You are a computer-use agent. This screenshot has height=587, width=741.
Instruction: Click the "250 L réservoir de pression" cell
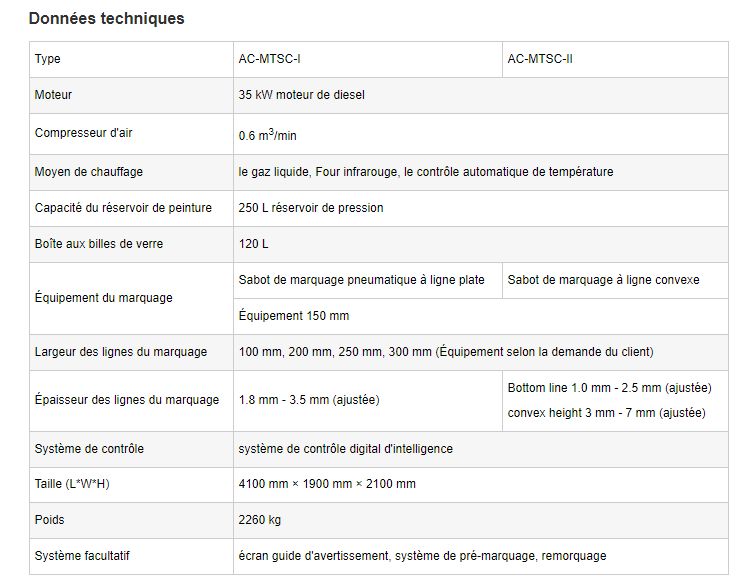click(311, 208)
